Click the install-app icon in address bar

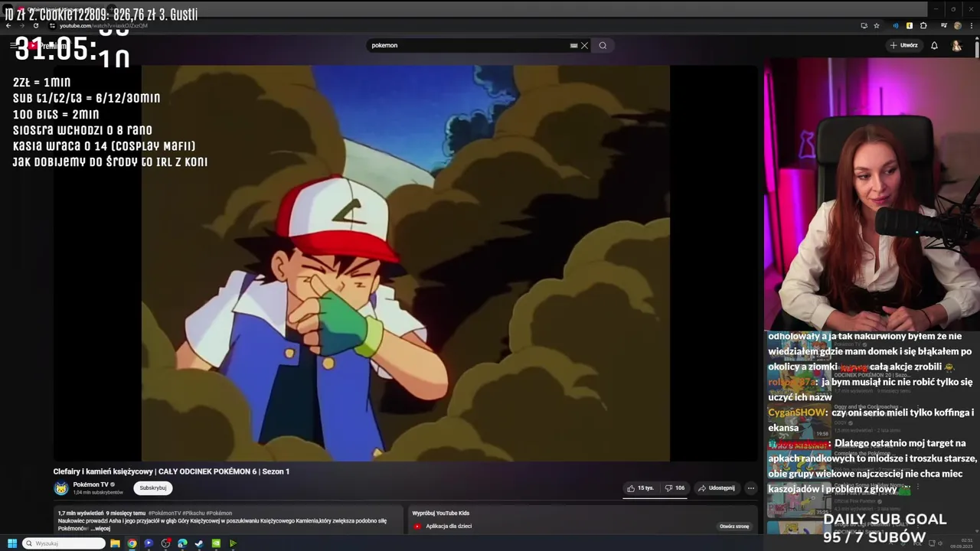[x=864, y=25]
